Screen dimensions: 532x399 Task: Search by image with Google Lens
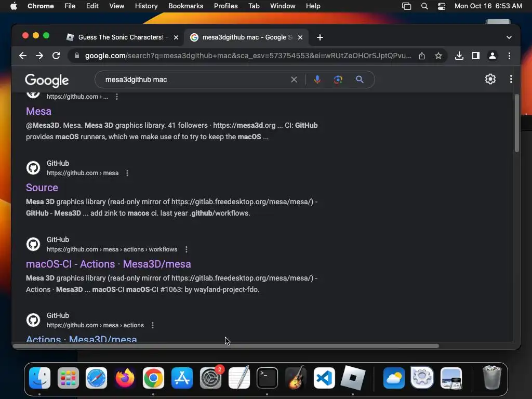(x=338, y=79)
